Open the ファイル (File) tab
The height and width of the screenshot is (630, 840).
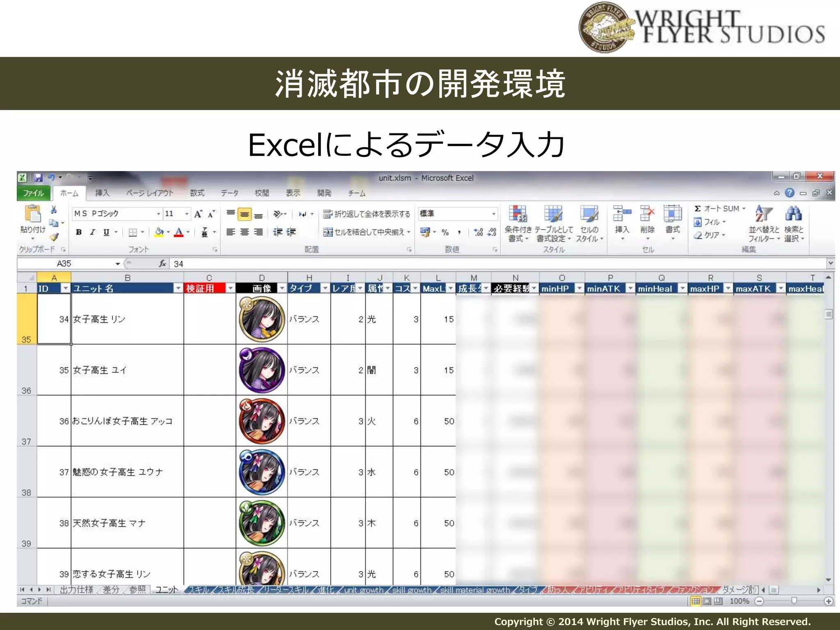(33, 193)
